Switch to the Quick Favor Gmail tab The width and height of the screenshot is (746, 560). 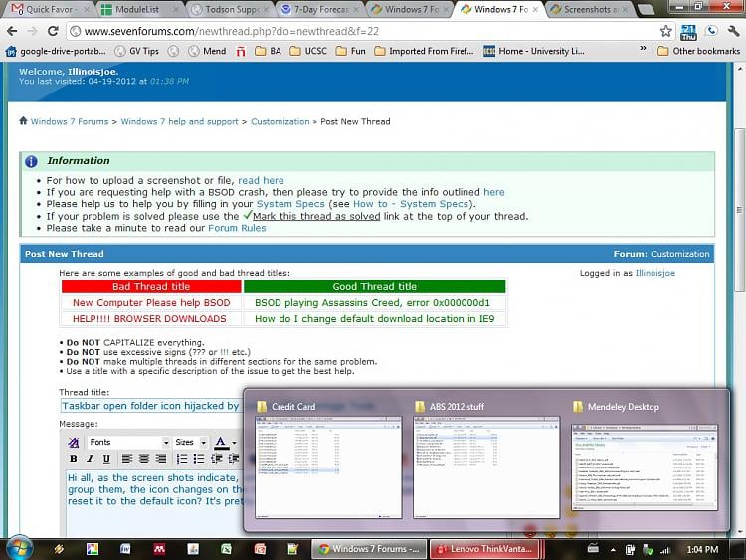click(48, 9)
